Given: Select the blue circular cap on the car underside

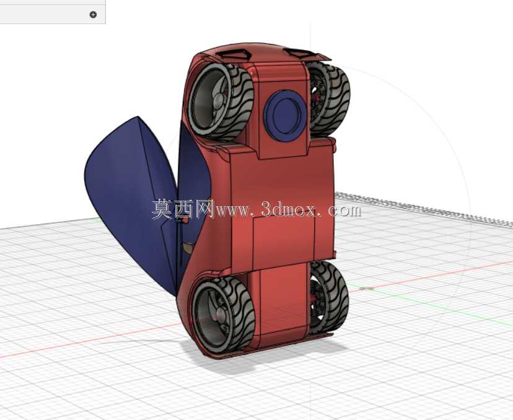Looking at the screenshot, I should (x=285, y=116).
